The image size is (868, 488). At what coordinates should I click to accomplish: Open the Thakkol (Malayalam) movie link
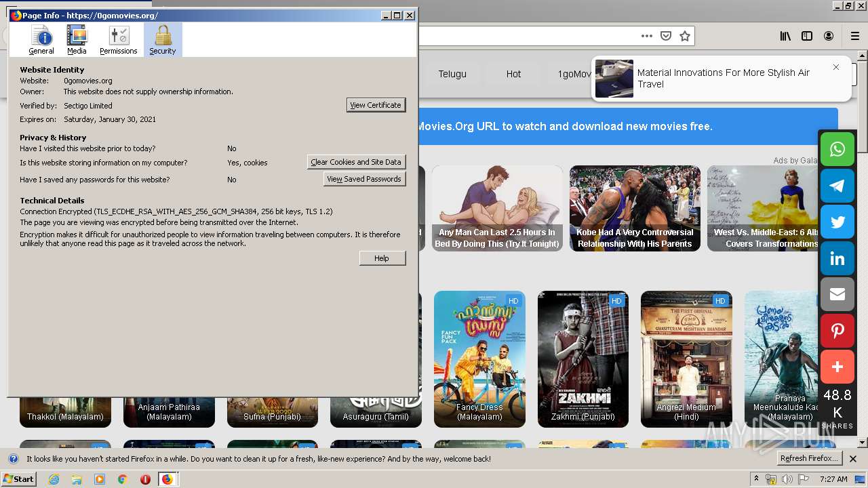(x=65, y=417)
